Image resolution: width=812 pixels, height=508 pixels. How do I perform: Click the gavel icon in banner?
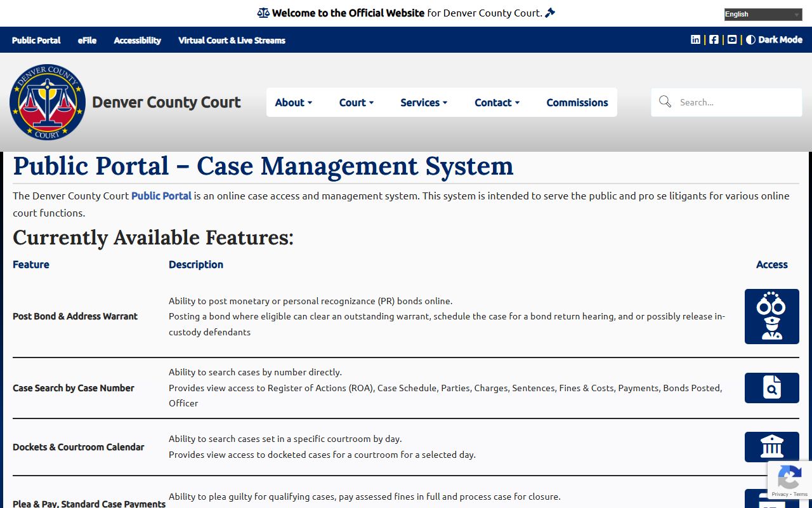550,13
